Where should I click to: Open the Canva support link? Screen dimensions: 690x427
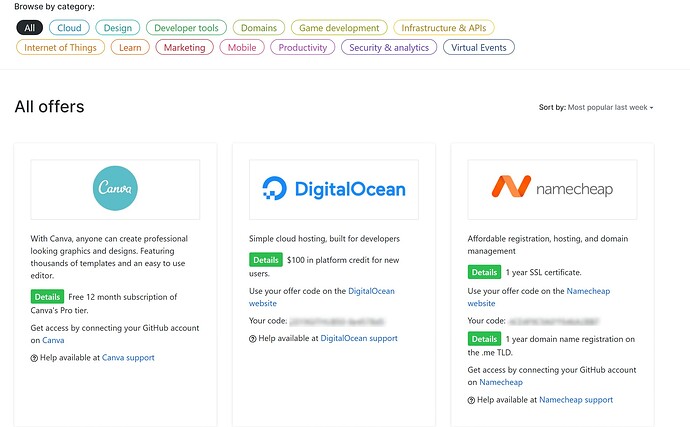[x=128, y=357]
